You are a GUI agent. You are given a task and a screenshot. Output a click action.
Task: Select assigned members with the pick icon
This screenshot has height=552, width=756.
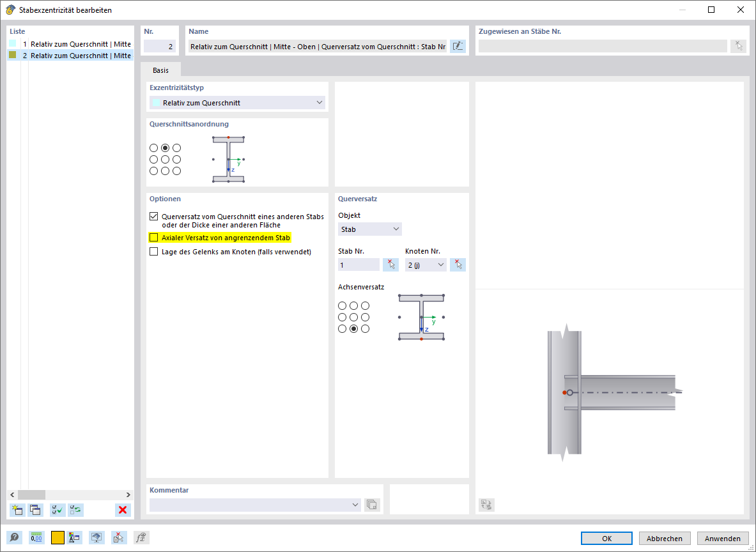tap(738, 46)
